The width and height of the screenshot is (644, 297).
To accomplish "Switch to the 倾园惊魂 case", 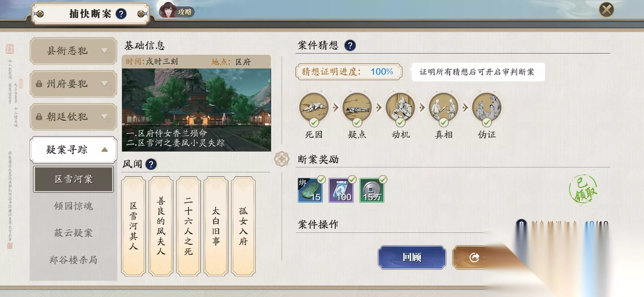I will (x=73, y=206).
